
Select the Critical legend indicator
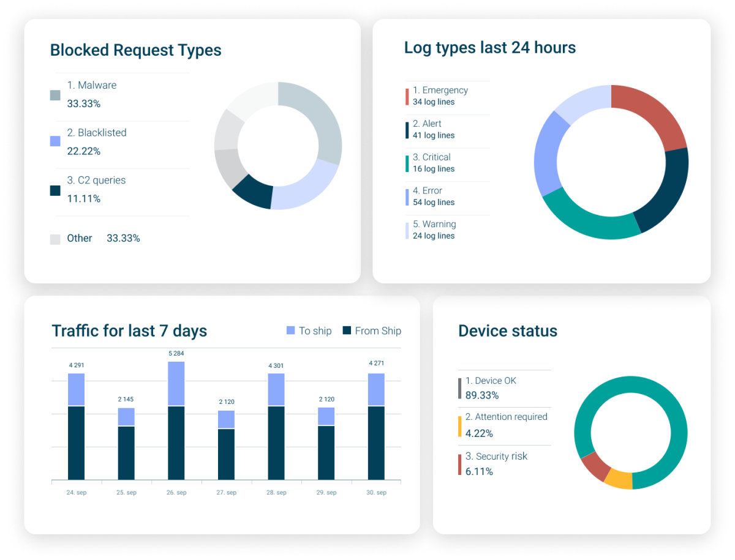[x=405, y=164]
